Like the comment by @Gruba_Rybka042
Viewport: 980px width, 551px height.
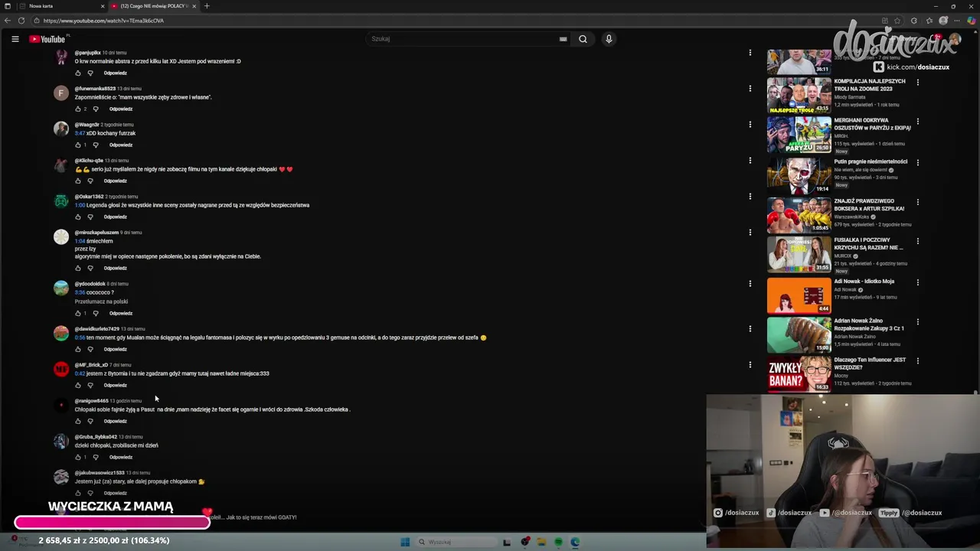point(77,458)
